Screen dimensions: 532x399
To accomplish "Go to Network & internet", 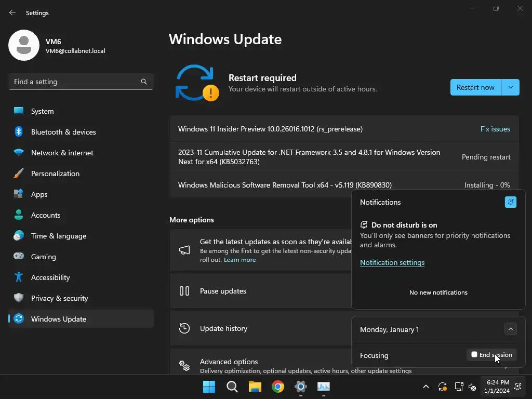I will (x=81, y=153).
